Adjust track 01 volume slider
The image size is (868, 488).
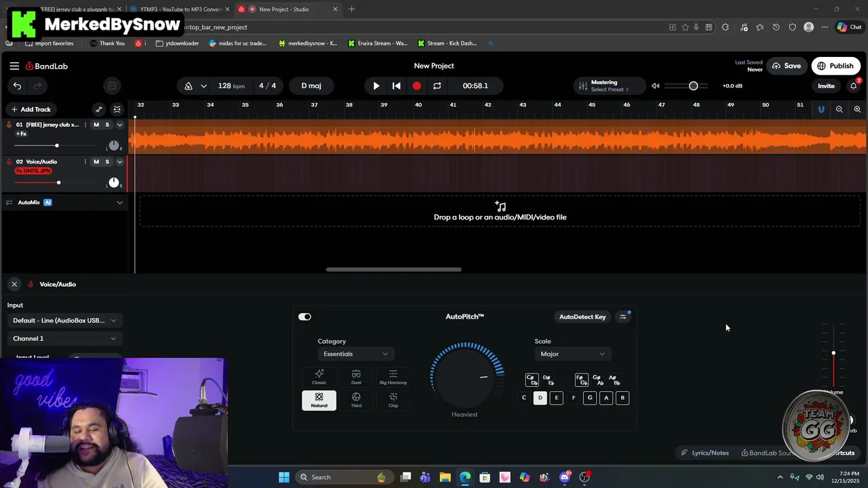[x=57, y=146]
